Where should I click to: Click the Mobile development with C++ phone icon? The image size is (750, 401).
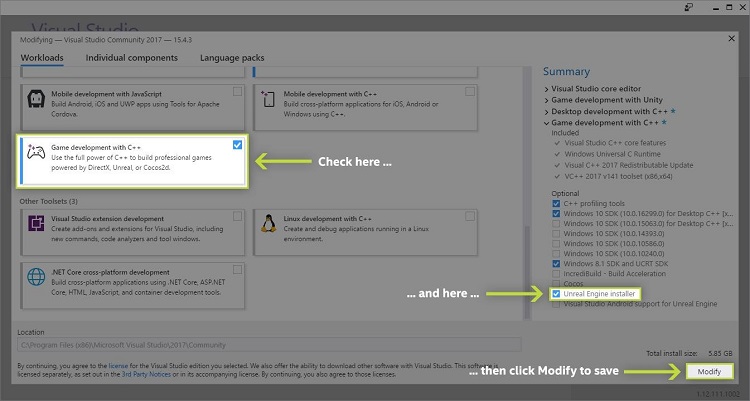coord(268,99)
